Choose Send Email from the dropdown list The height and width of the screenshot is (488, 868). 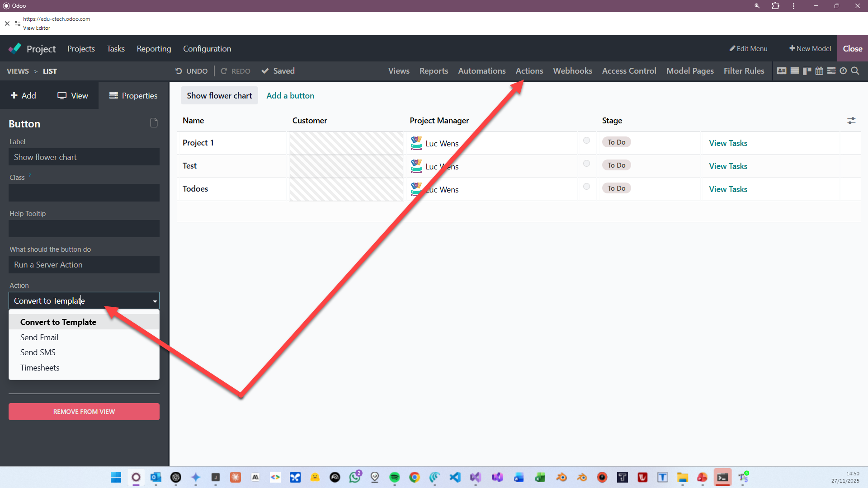click(39, 338)
